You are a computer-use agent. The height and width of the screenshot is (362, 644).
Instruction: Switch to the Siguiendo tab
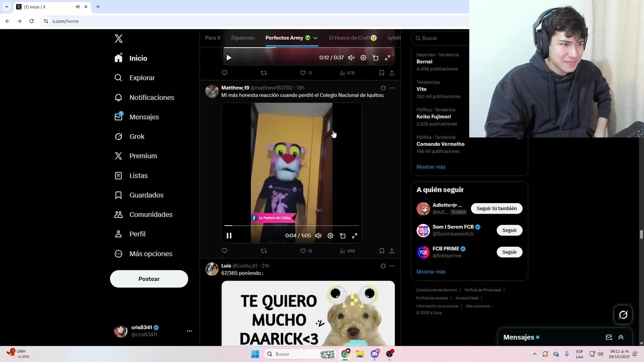(x=243, y=38)
